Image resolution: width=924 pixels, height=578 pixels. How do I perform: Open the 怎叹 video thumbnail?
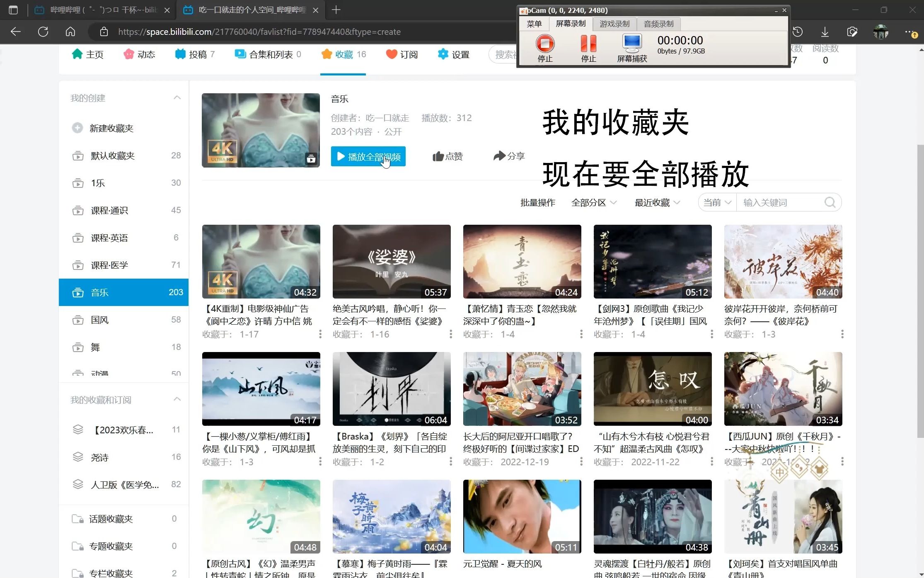[x=653, y=389]
